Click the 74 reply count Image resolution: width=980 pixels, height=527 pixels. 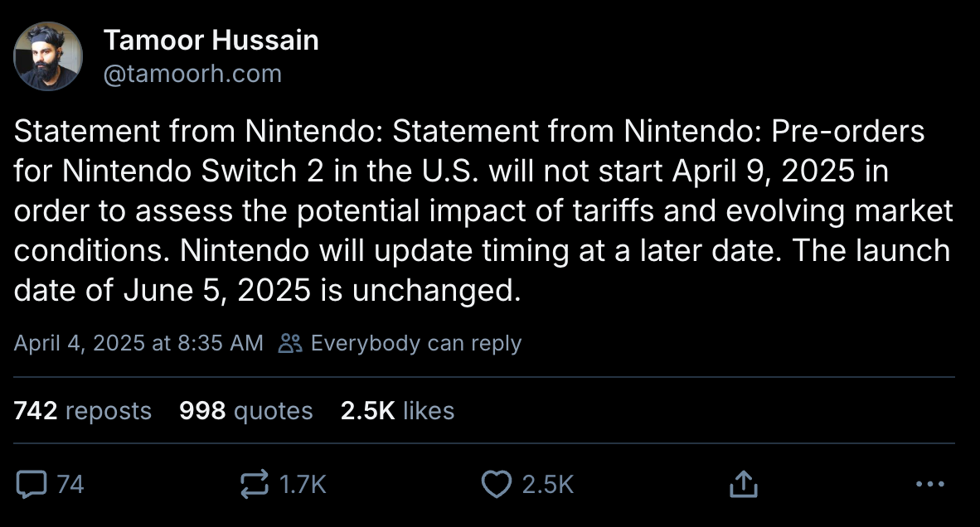[x=70, y=485]
